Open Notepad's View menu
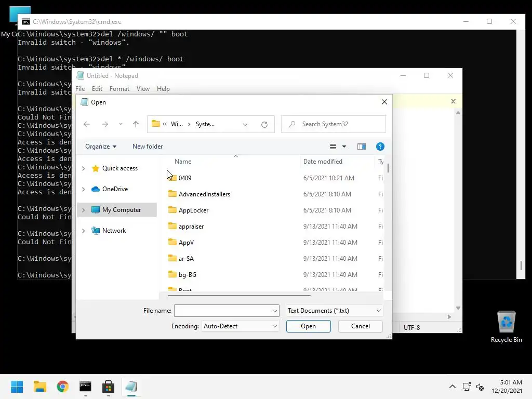Screen dimensions: 532x399 (x=143, y=89)
